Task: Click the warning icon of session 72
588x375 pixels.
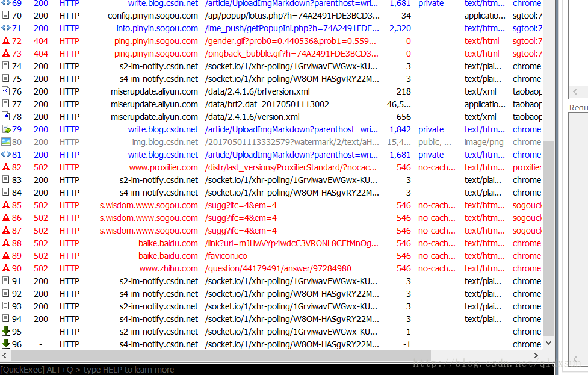Action: [5, 40]
